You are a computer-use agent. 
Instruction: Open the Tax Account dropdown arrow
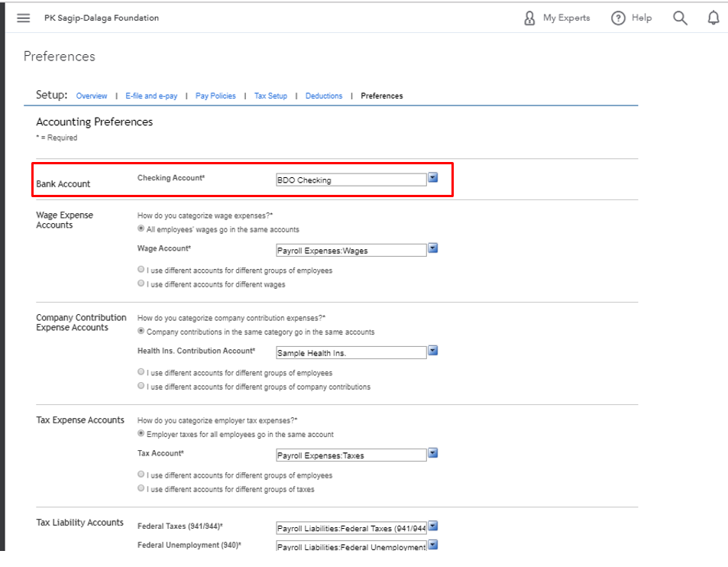click(x=432, y=453)
